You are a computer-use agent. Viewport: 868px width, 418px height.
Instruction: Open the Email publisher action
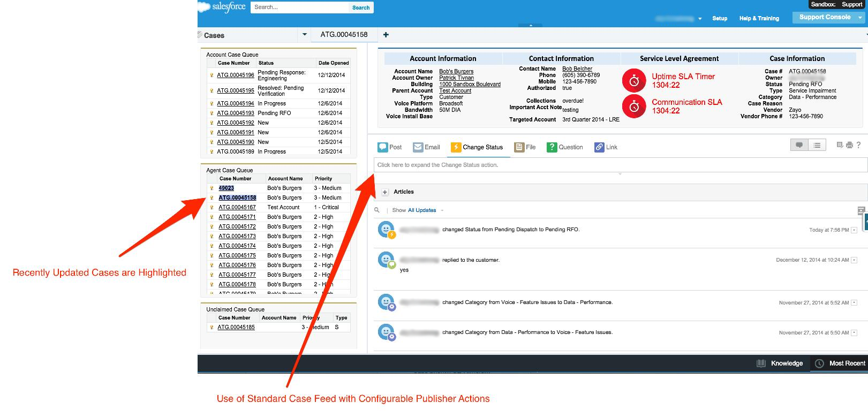426,147
